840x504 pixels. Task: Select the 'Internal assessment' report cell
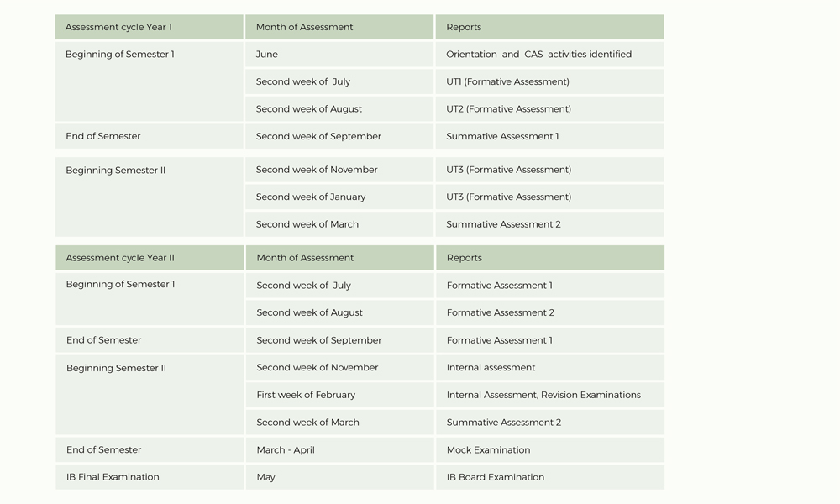coord(550,367)
